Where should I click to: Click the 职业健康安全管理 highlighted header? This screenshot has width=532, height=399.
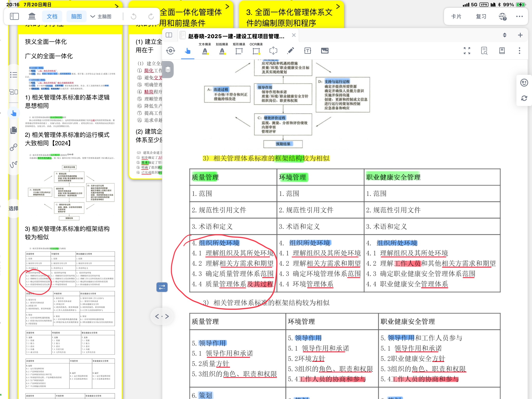393,177
